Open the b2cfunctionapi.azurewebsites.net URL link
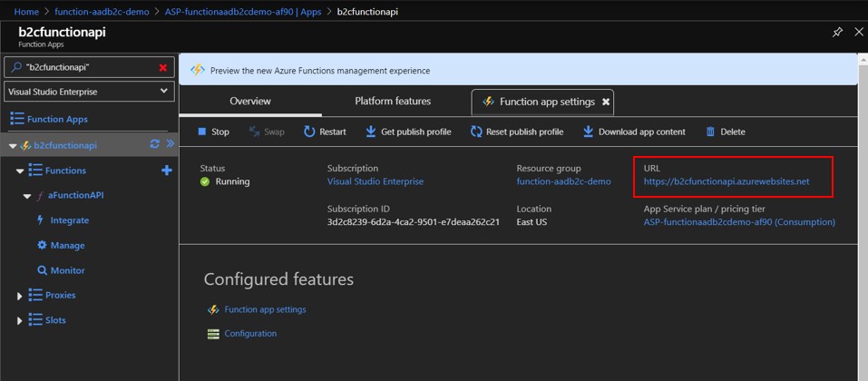This screenshot has height=381, width=868. [x=726, y=181]
